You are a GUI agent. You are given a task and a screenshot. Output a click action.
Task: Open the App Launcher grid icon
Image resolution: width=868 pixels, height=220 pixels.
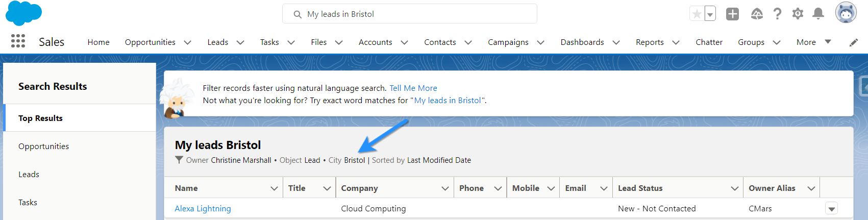tap(18, 41)
